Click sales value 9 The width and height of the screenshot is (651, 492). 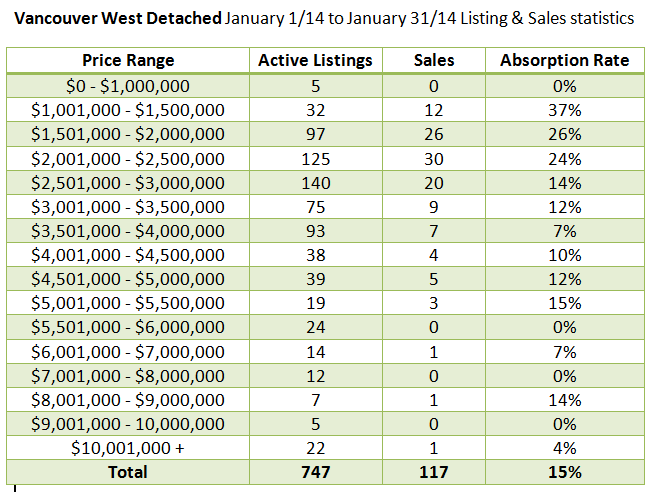[x=434, y=207]
